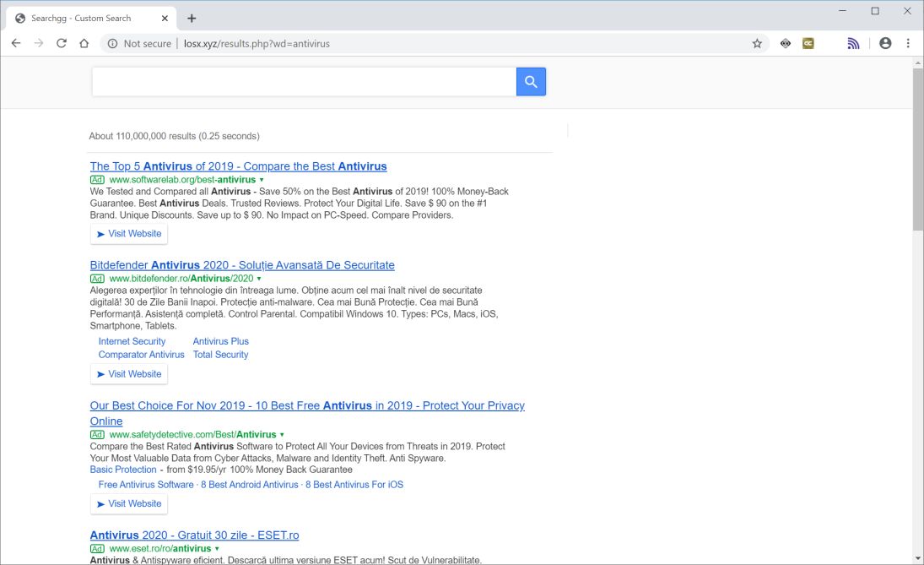The height and width of the screenshot is (565, 924).
Task: Click the Ad badge beside bitdefender.ro
Action: (97, 279)
